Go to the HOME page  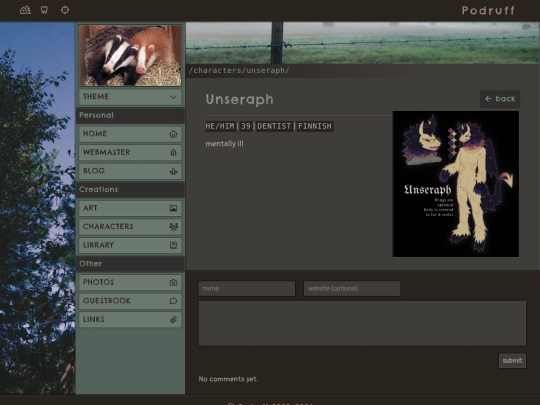tap(131, 134)
